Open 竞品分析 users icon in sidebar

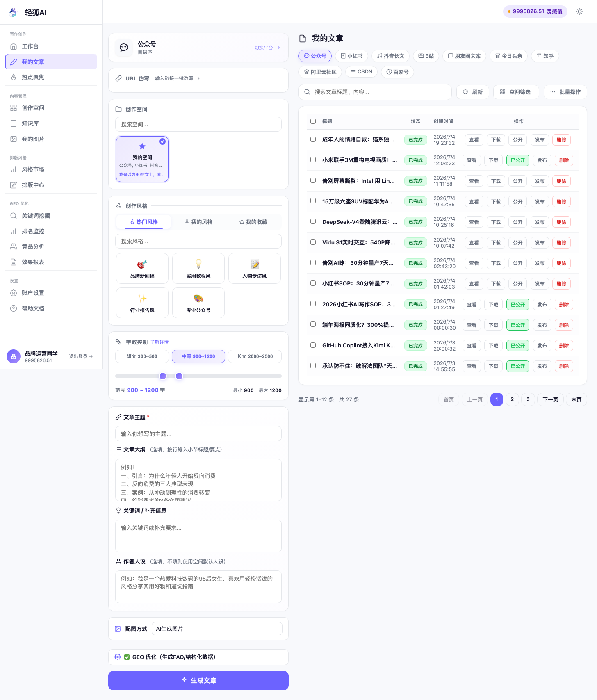pyautogui.click(x=14, y=246)
